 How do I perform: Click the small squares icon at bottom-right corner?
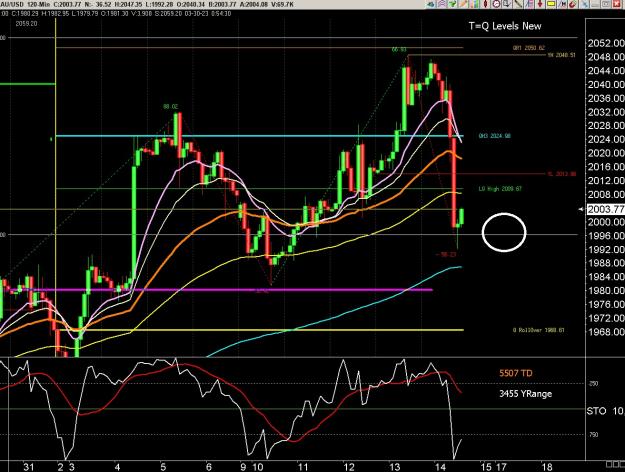(615, 464)
